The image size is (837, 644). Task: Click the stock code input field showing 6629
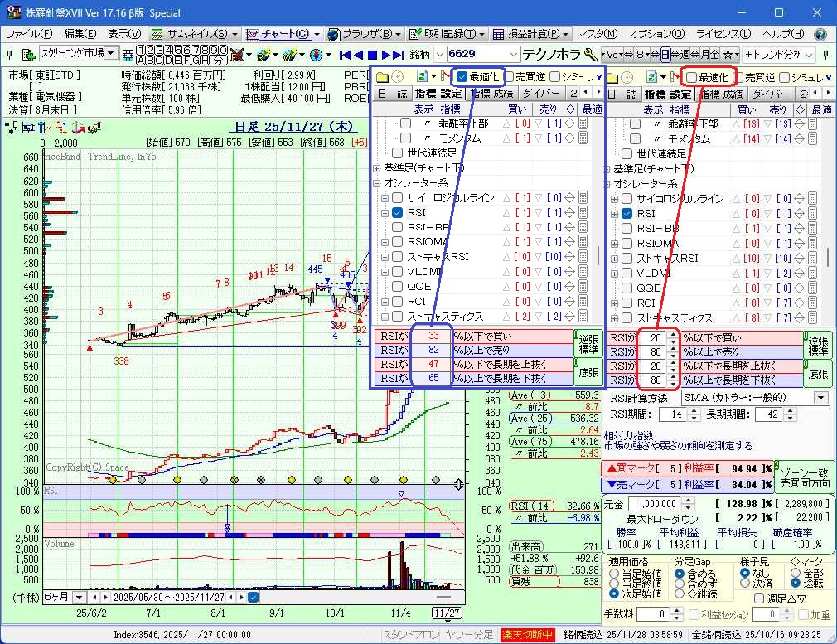pos(481,54)
